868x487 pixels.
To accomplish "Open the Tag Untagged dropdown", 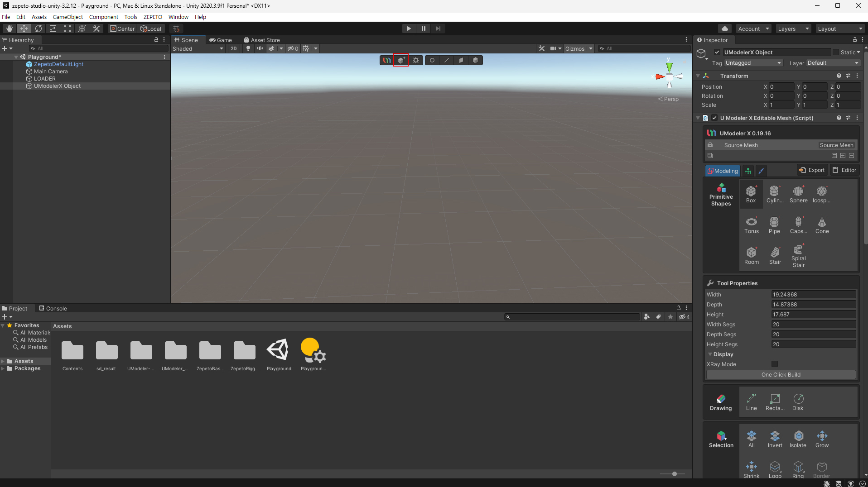I will [x=753, y=63].
